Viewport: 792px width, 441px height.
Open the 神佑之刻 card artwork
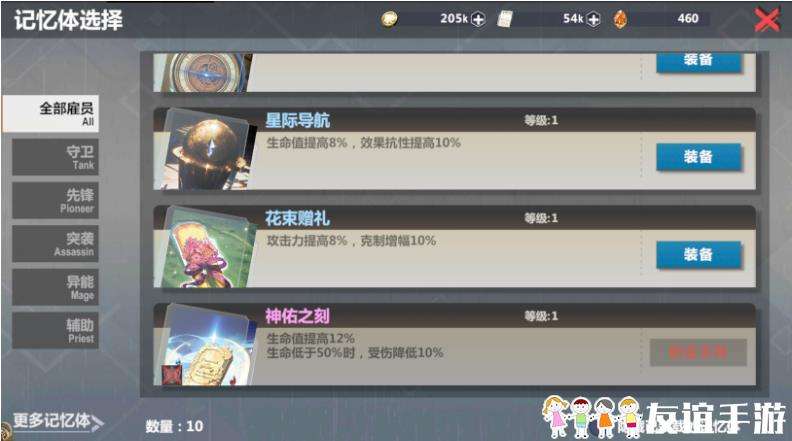[x=205, y=346]
